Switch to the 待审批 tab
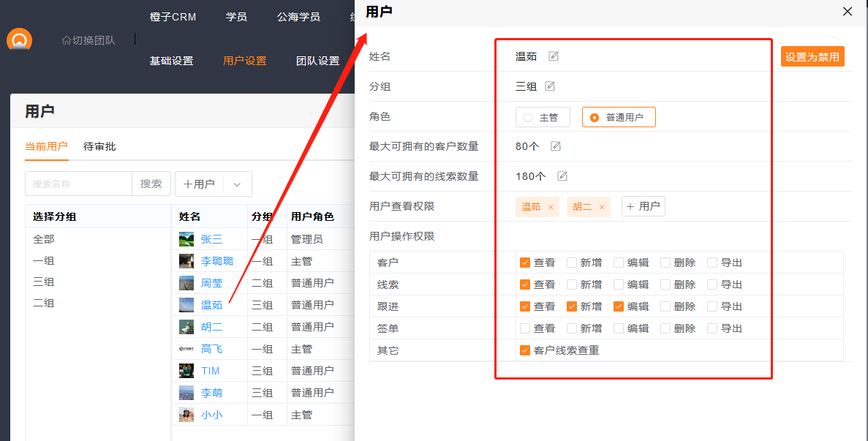868x441 pixels. 99,146
